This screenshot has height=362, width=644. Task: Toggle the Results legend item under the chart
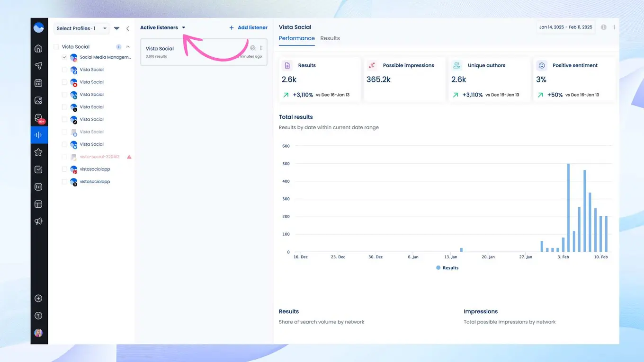[x=447, y=268]
